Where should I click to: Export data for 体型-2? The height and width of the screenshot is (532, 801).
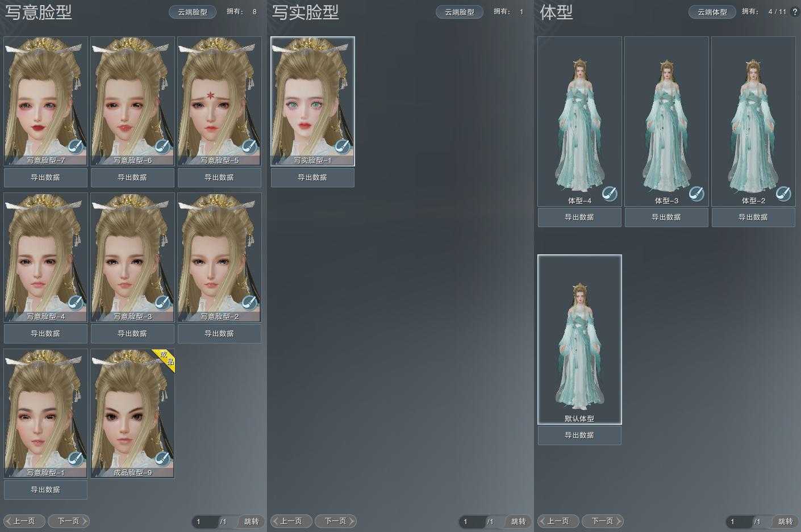coord(753,217)
